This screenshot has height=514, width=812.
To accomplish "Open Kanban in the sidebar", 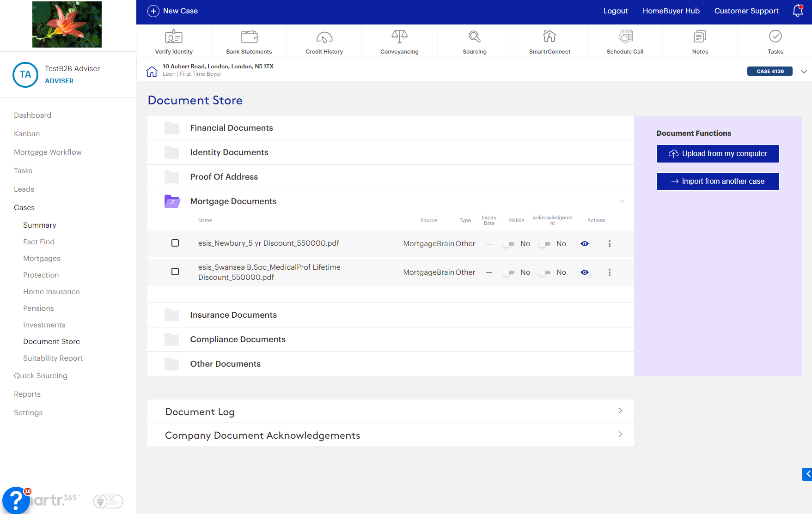I will pyautogui.click(x=27, y=134).
